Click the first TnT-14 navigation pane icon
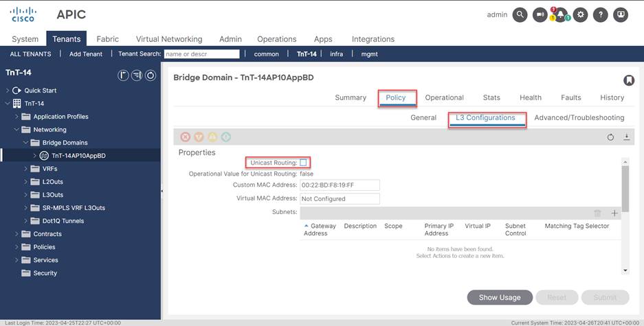Image resolution: width=644 pixels, height=326 pixels. tap(123, 75)
